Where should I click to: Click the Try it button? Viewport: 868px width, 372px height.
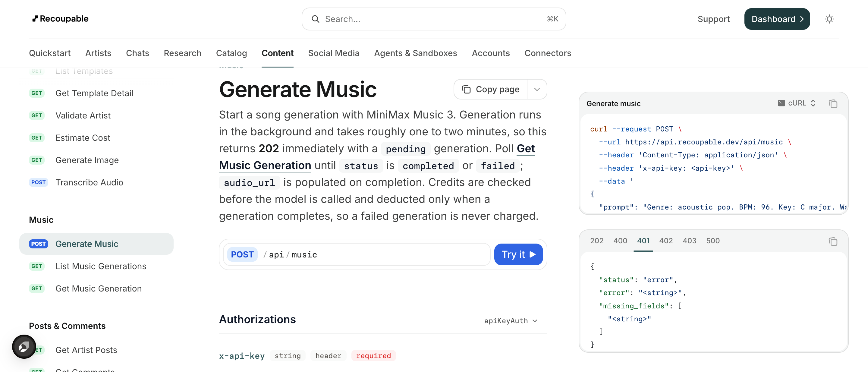click(x=519, y=254)
